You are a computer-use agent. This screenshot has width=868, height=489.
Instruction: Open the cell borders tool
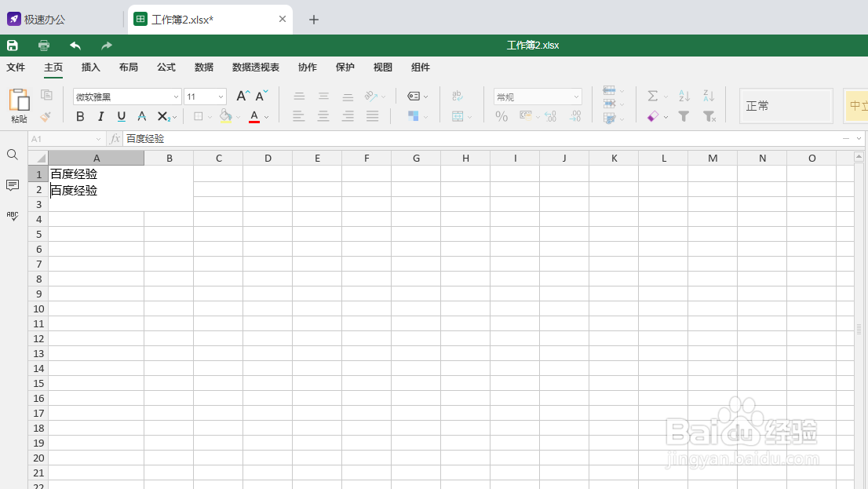pyautogui.click(x=199, y=116)
